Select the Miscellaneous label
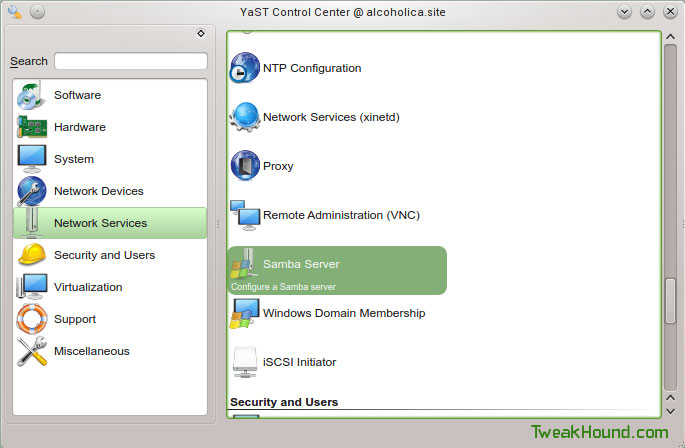Viewport: 685px width, 448px height. coord(92,351)
